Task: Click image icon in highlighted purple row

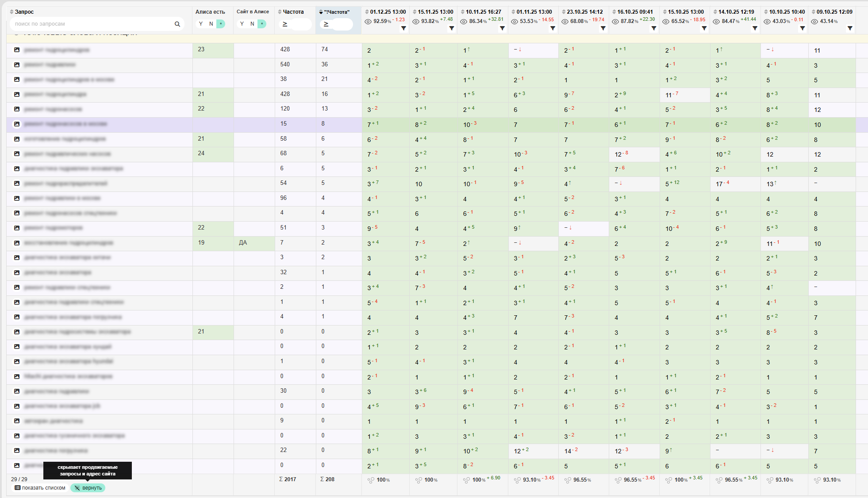Action: [17, 124]
